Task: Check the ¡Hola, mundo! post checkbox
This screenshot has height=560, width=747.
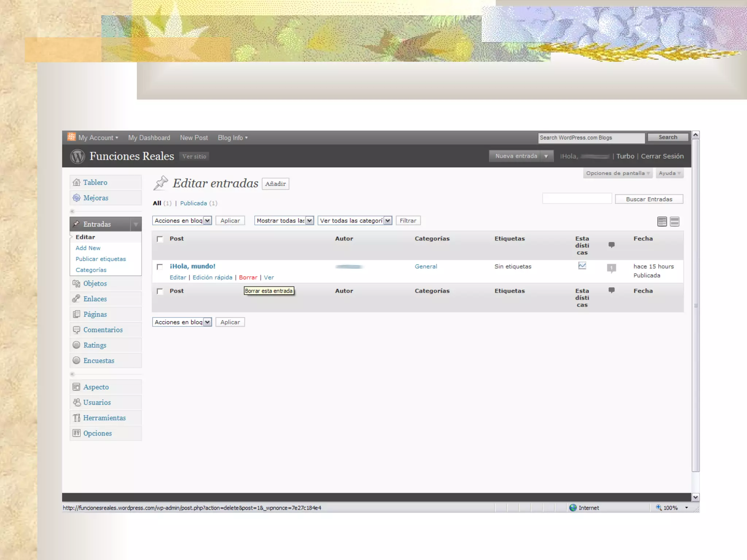Action: click(x=160, y=267)
